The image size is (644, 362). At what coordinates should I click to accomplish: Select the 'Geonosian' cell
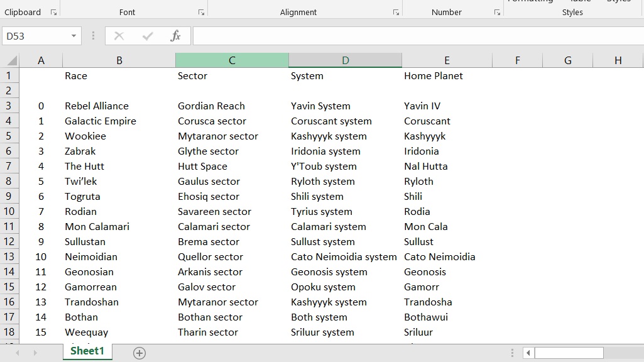coord(119,271)
